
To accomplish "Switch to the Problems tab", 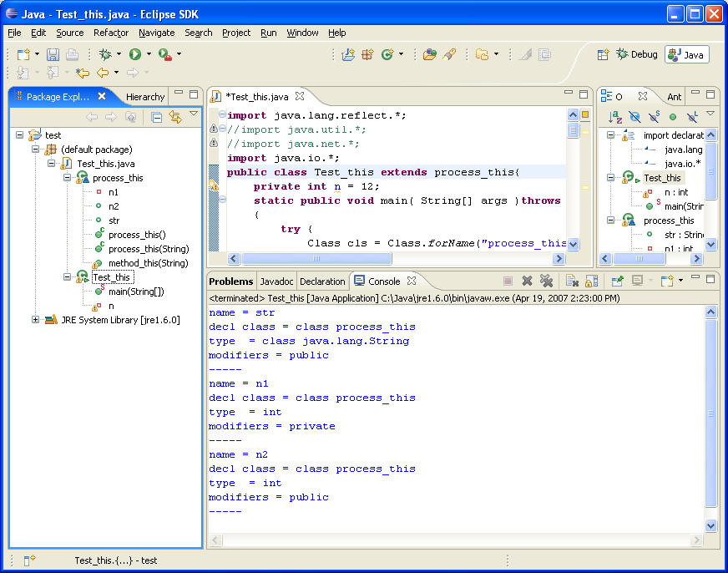I will (x=231, y=281).
